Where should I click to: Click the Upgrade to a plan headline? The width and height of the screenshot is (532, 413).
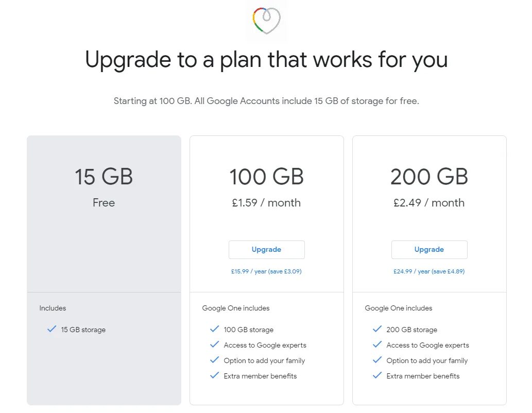pyautogui.click(x=266, y=60)
